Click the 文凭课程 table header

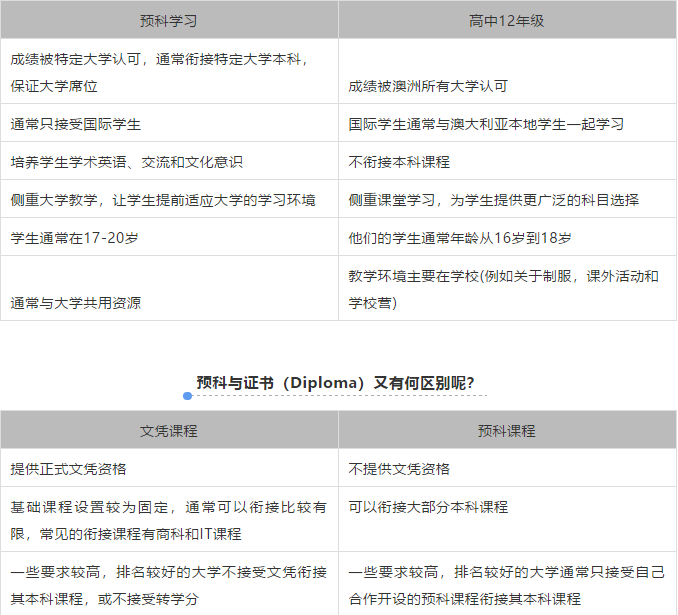(168, 431)
